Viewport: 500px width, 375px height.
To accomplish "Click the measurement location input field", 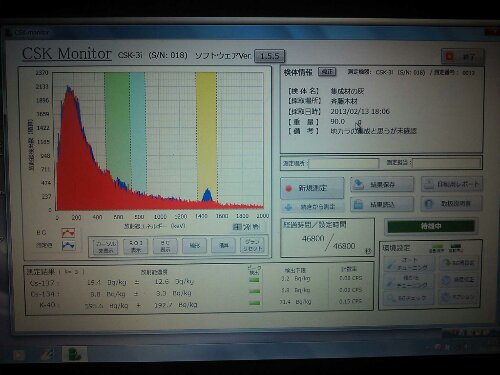I will pyautogui.click(x=344, y=164).
